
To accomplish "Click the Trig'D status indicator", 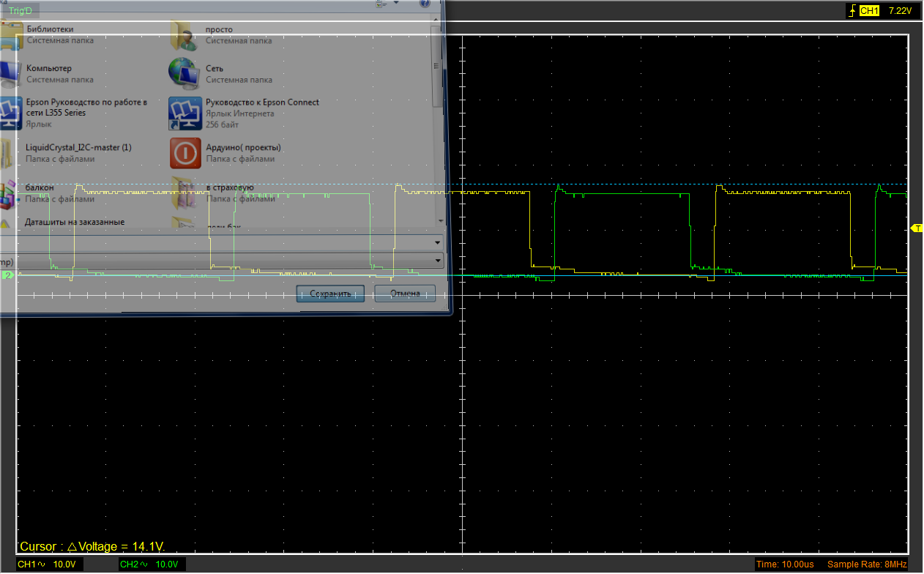I will [x=21, y=11].
